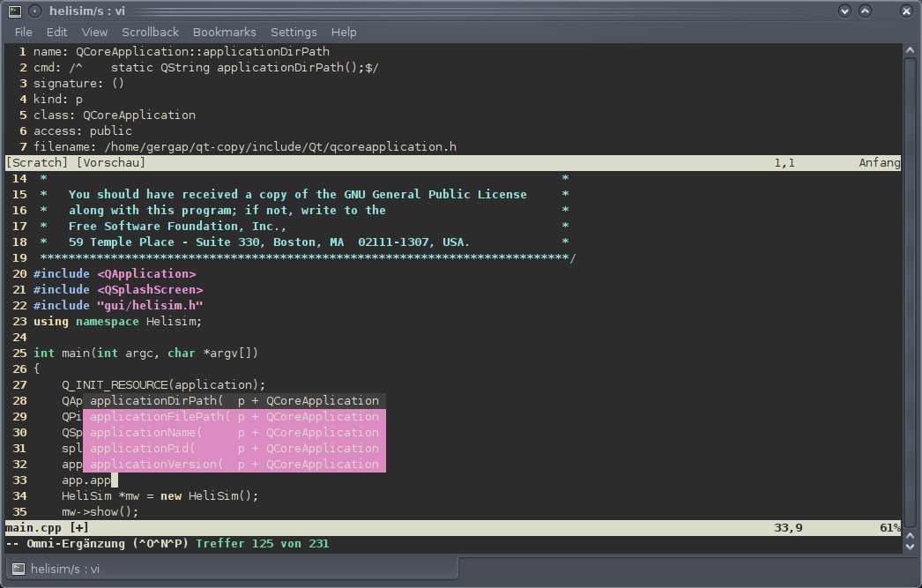The image size is (922, 588).
Task: Click the 'Free Software Foundation, Inc.,' comment line
Action: click(177, 227)
